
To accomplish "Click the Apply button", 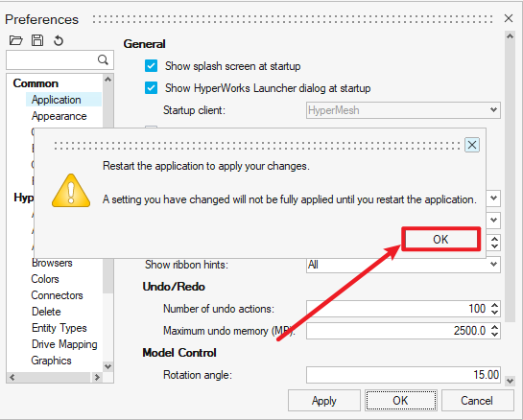I will coord(323,400).
